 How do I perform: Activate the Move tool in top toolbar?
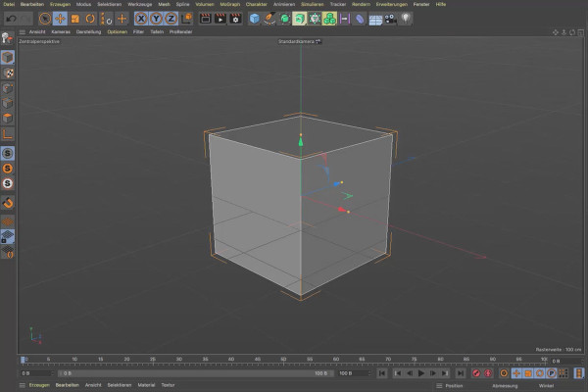click(x=60, y=19)
